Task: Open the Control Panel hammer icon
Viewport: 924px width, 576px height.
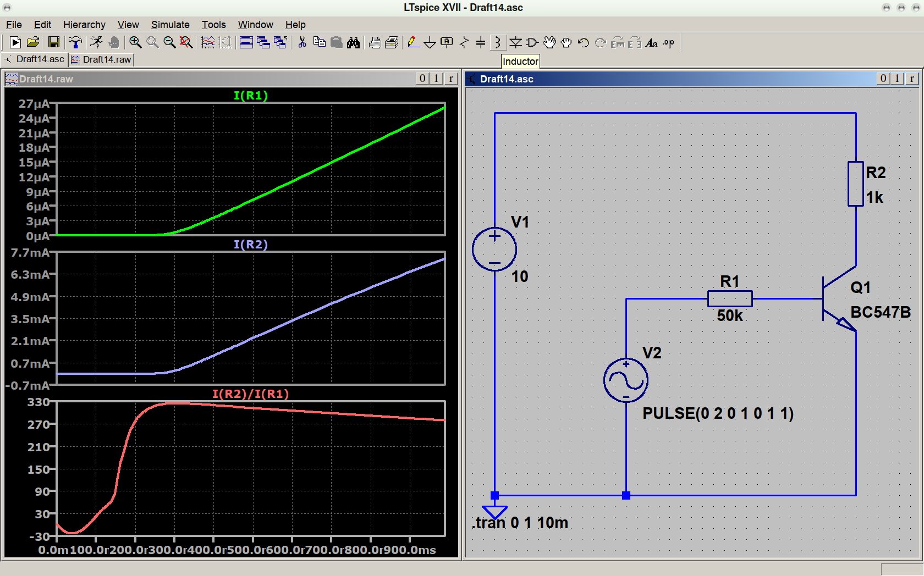Action: pyautogui.click(x=75, y=42)
